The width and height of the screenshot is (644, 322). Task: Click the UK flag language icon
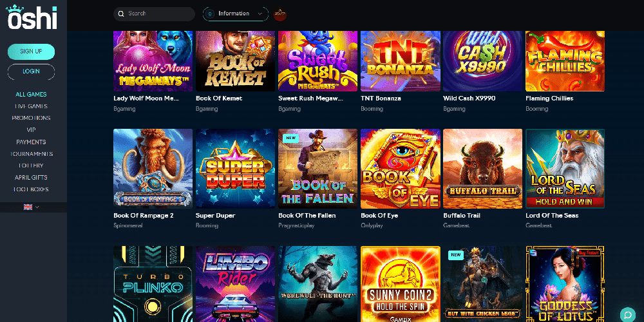click(28, 207)
